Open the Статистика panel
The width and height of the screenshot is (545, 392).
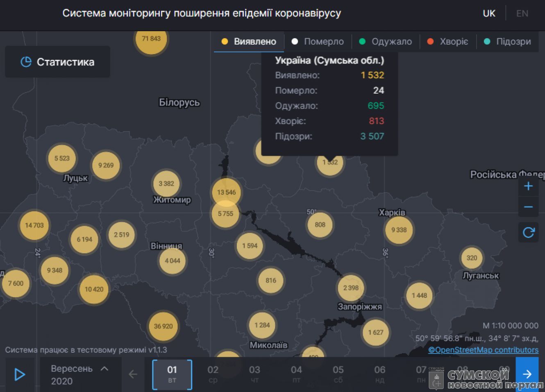coord(58,62)
